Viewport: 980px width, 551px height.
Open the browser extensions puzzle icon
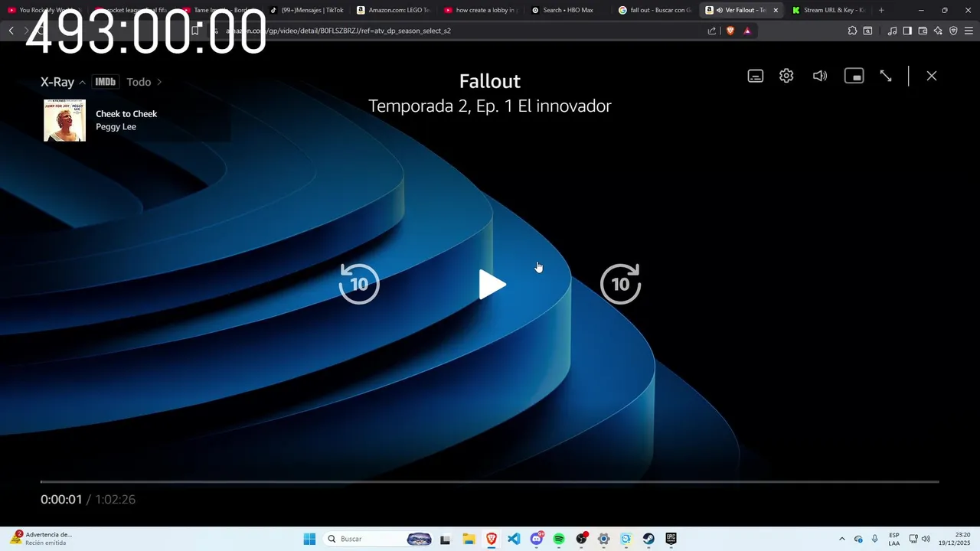pos(852,31)
